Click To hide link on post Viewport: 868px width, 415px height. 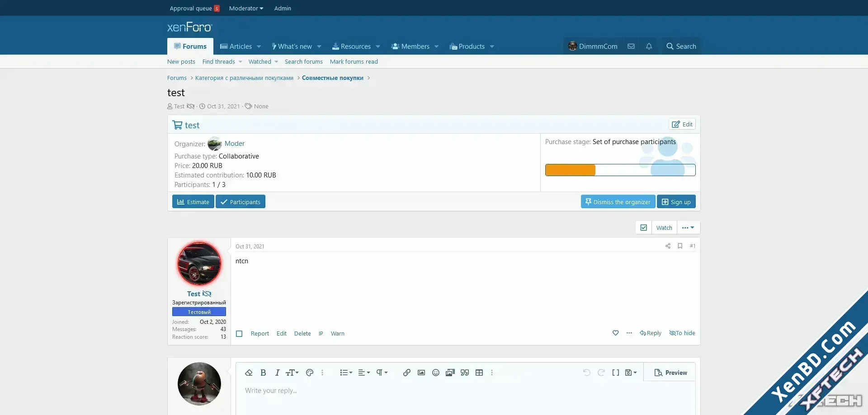coord(682,333)
